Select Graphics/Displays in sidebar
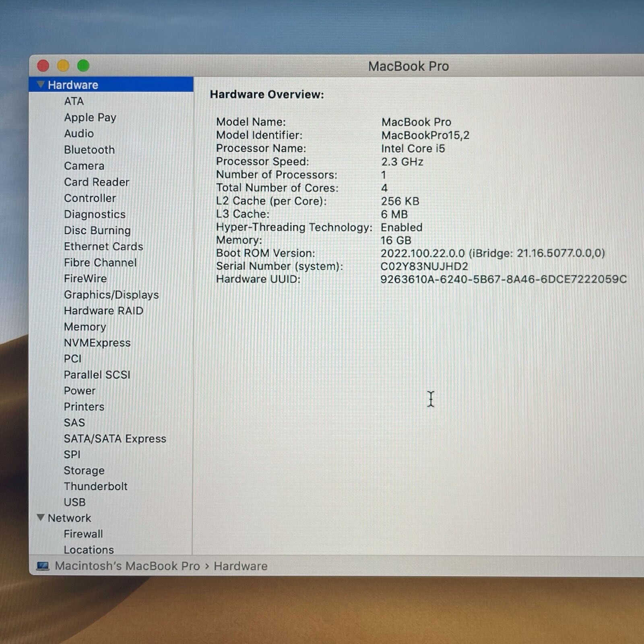The image size is (644, 644). (x=111, y=294)
